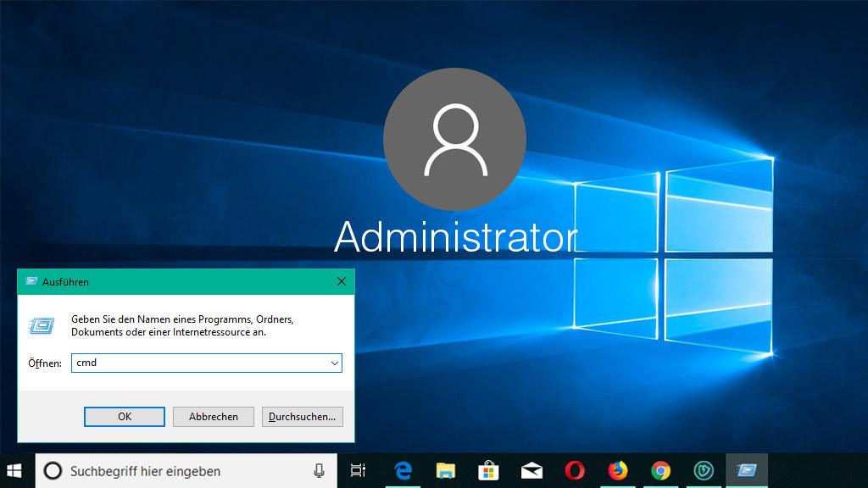Click the Abbrechen button
The height and width of the screenshot is (488, 868).
pyautogui.click(x=214, y=417)
